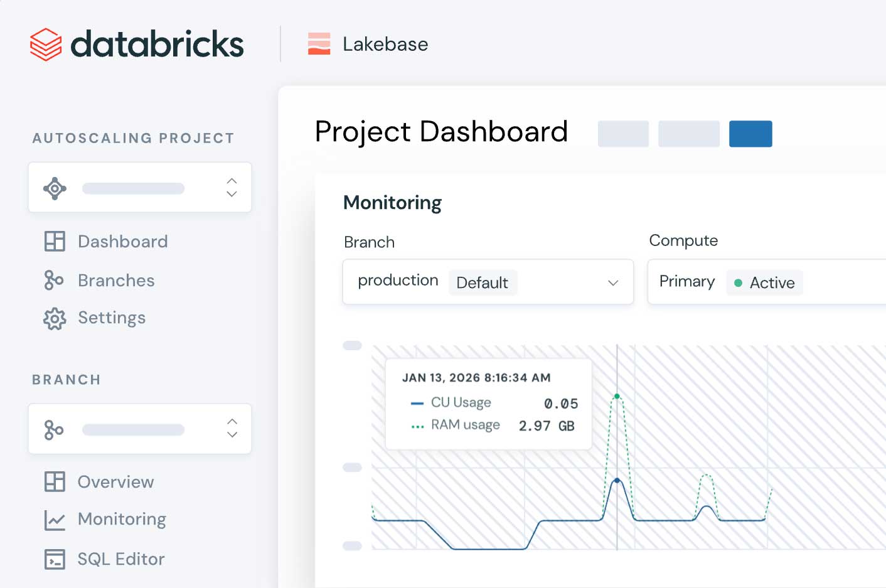The width and height of the screenshot is (886, 588).
Task: Click the Dashboard grid icon in sidebar
Action: (55, 242)
